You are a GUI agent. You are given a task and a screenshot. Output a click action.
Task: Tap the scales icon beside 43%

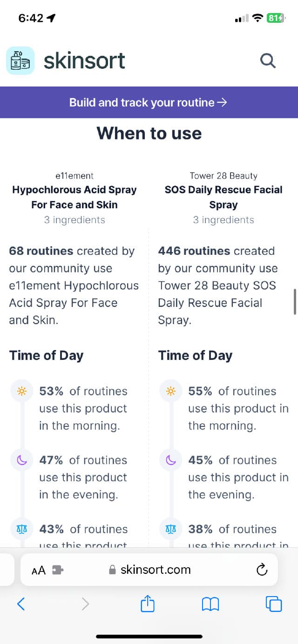[x=21, y=529]
